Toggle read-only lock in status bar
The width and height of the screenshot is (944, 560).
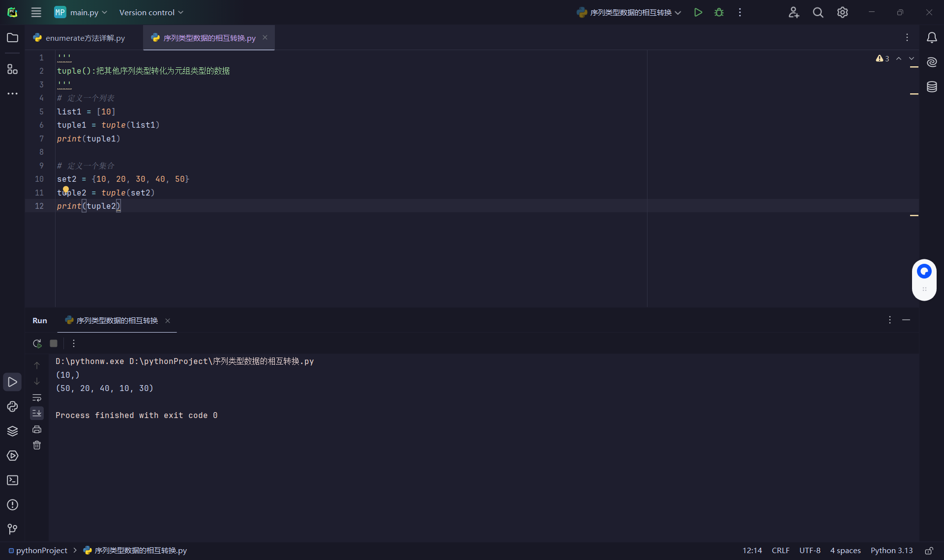(x=929, y=551)
